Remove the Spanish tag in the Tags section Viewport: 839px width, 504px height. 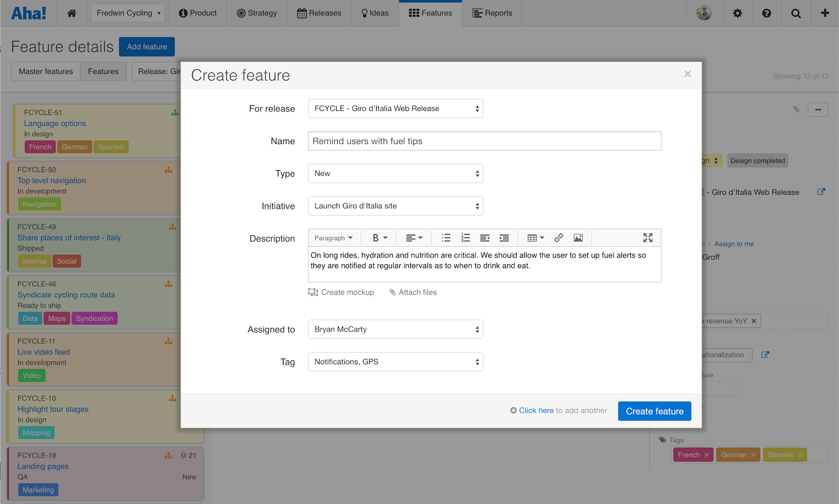point(800,455)
